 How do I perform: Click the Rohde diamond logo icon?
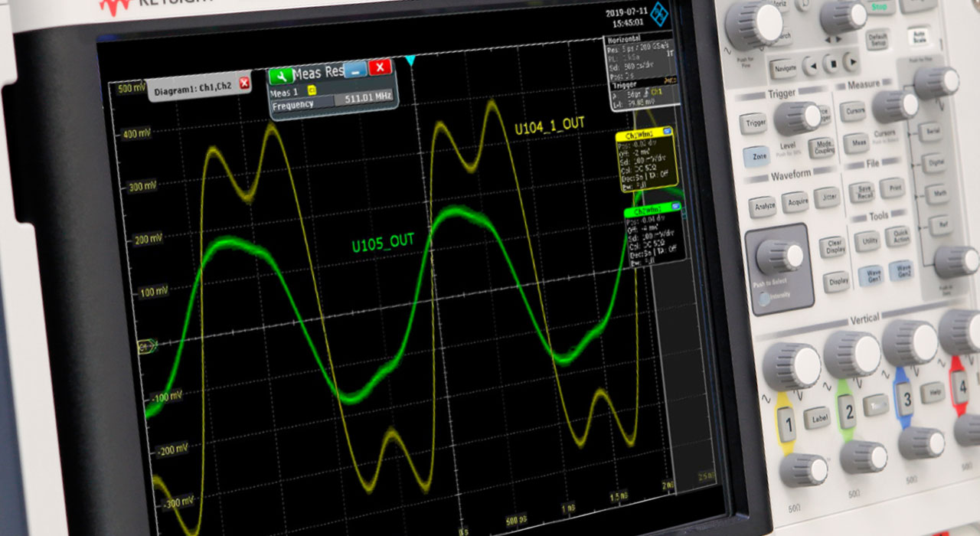(x=658, y=12)
